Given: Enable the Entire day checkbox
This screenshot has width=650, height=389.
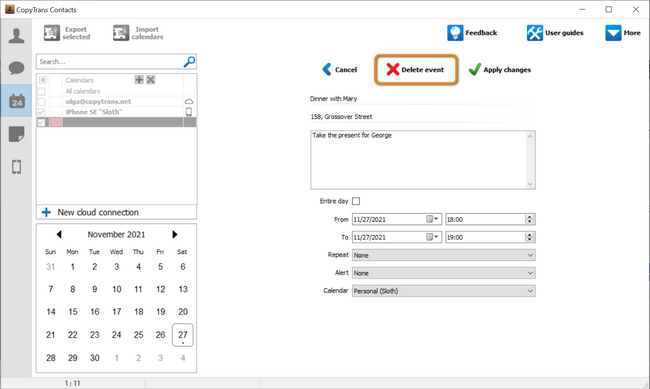Looking at the screenshot, I should click(x=356, y=201).
